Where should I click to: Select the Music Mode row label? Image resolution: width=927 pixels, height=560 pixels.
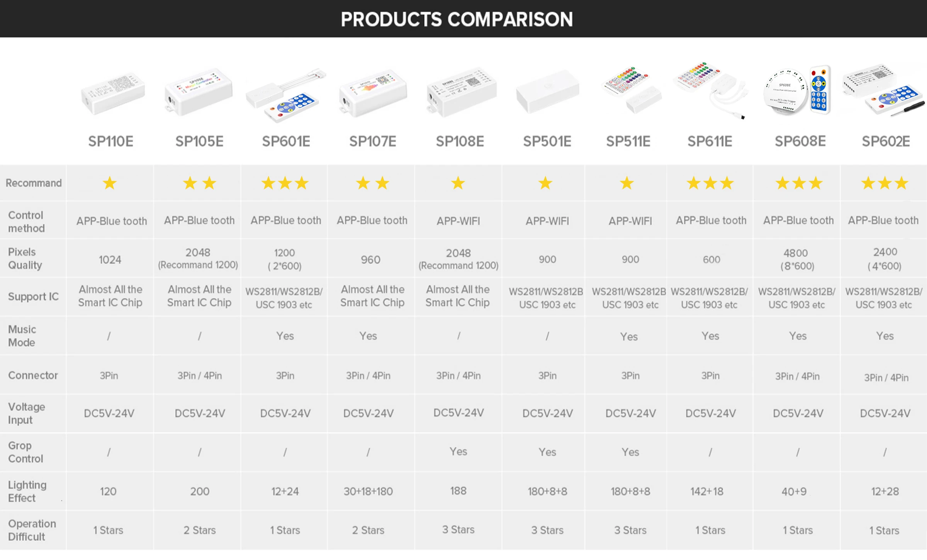tap(22, 336)
